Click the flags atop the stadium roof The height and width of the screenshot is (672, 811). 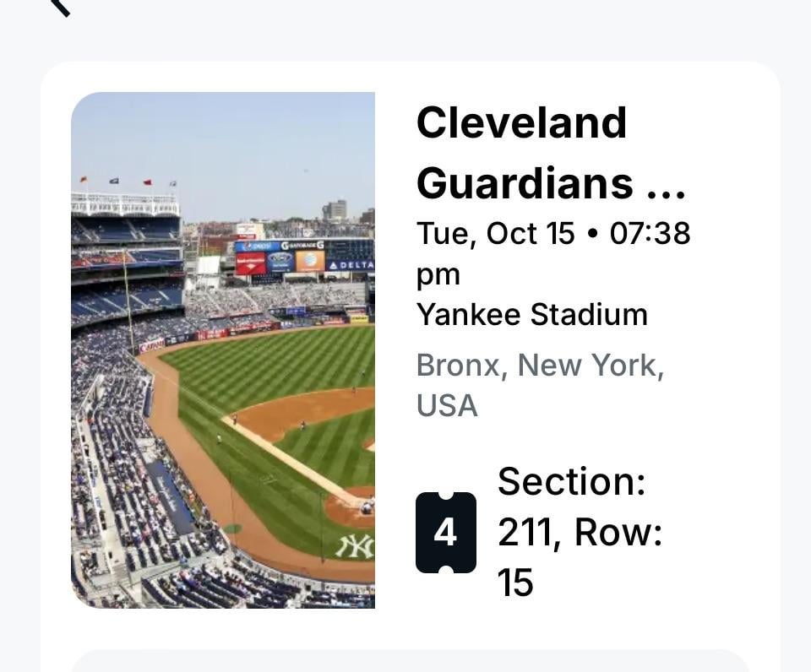coord(128,181)
